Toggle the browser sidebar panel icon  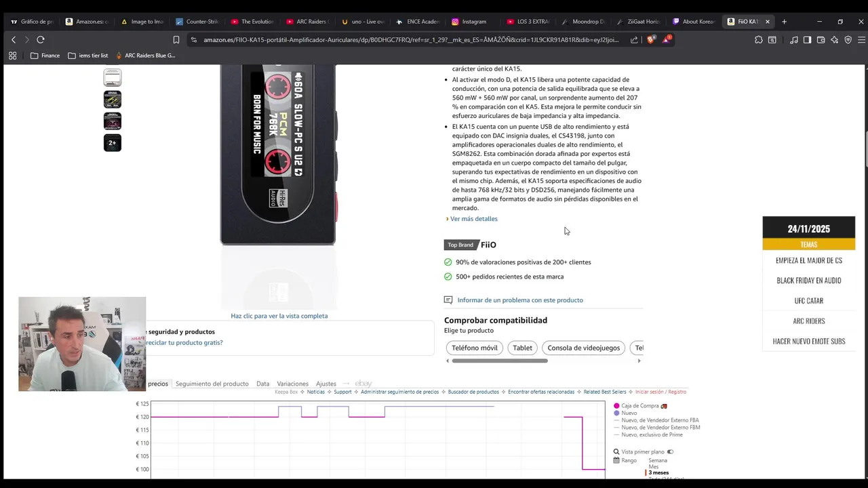(807, 40)
